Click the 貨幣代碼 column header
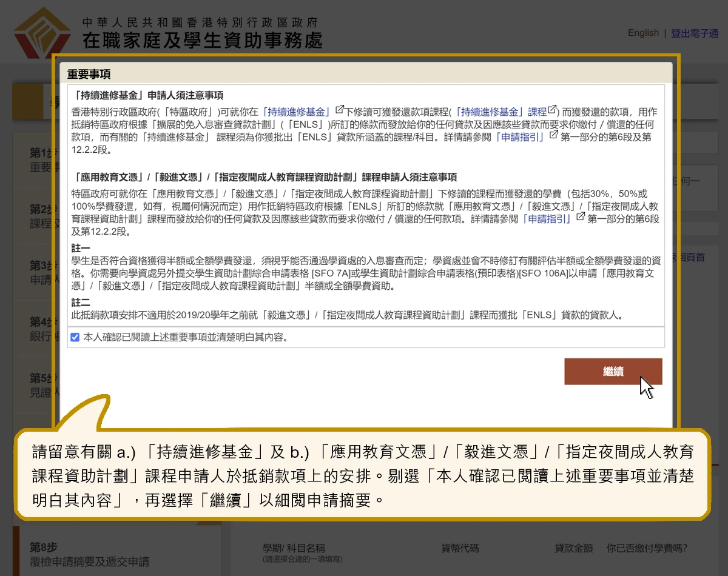Image resolution: width=728 pixels, height=576 pixels. [460, 548]
